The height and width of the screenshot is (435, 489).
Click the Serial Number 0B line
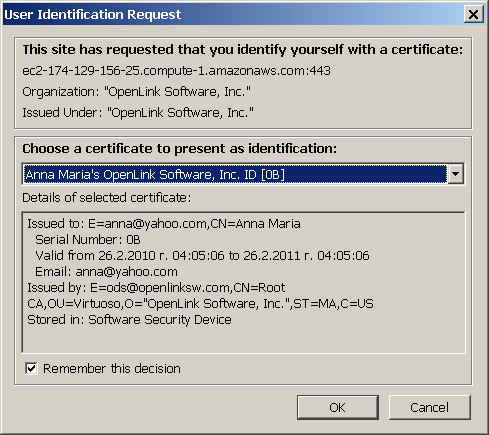click(x=88, y=240)
